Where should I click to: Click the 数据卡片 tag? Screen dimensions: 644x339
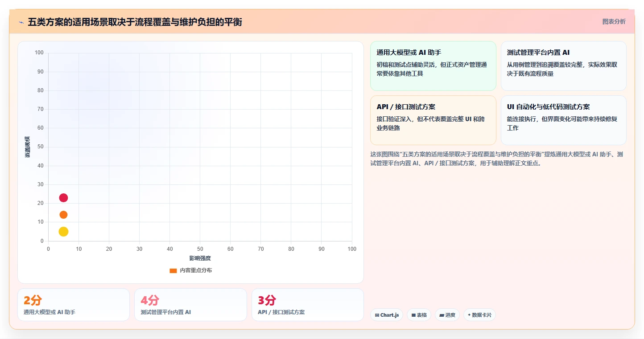[x=479, y=315]
